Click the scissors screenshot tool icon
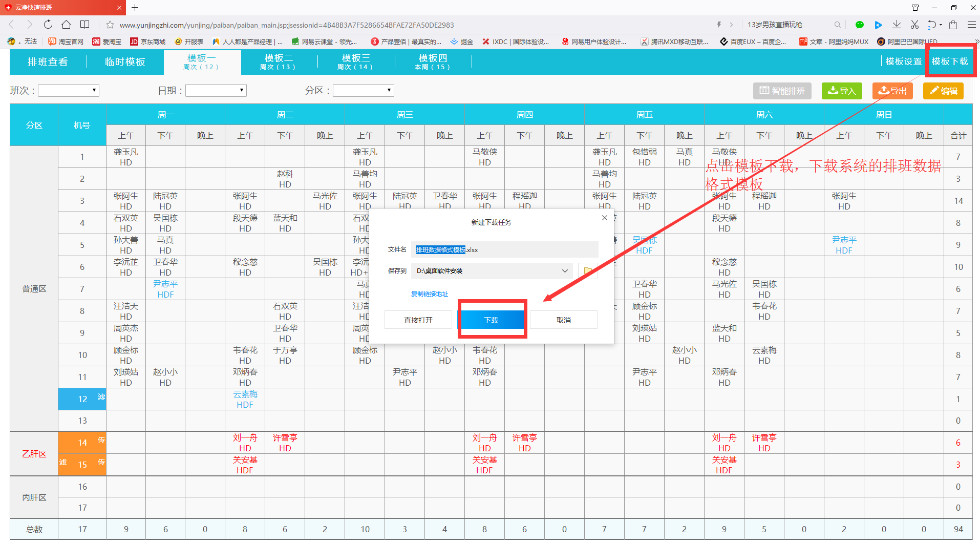This screenshot has width=980, height=544. pyautogui.click(x=914, y=25)
